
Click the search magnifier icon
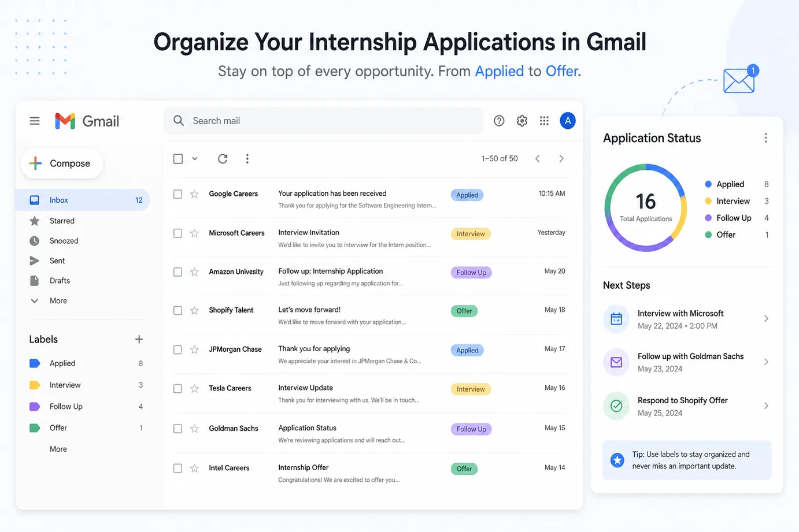pyautogui.click(x=179, y=120)
